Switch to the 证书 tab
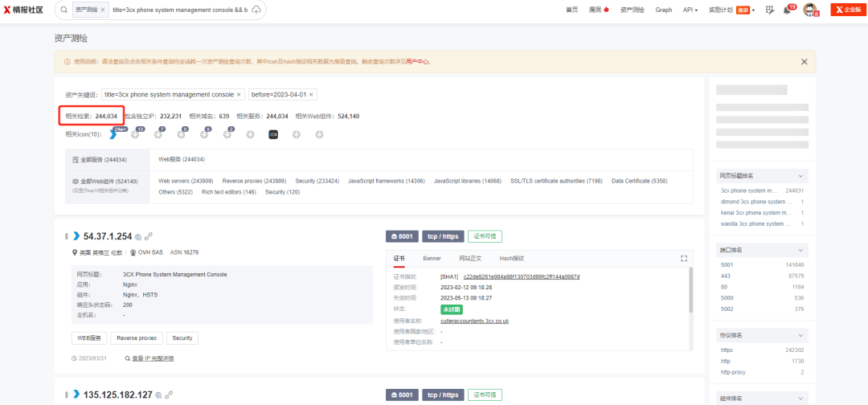 tap(399, 259)
